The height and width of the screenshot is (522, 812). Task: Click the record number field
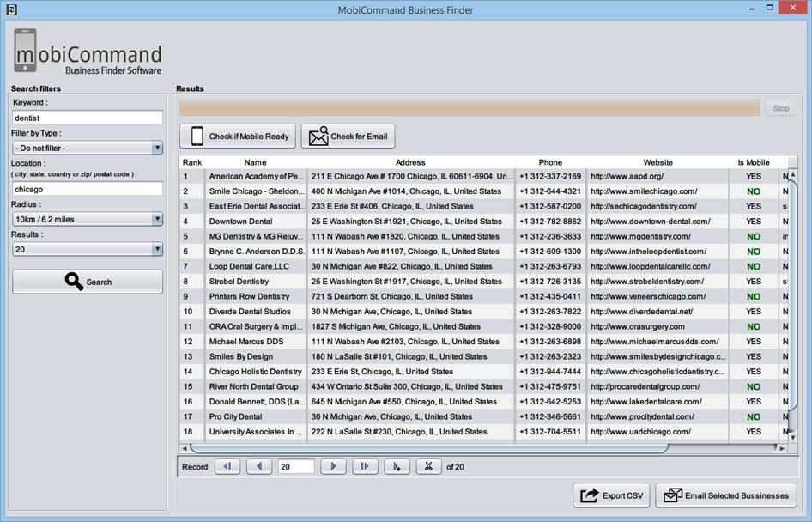tap(295, 466)
